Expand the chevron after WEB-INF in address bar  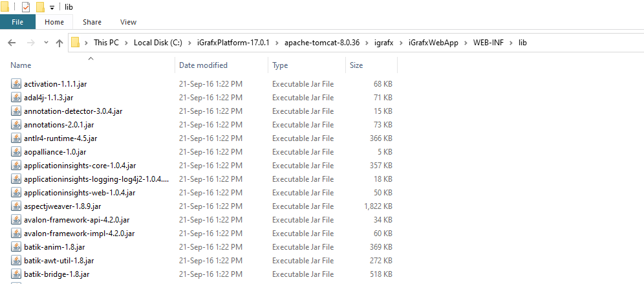pos(511,43)
